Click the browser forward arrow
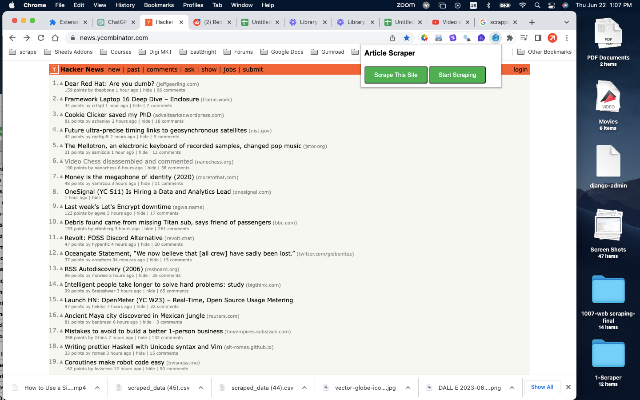Screen dimensions: 640x400 [27, 38]
